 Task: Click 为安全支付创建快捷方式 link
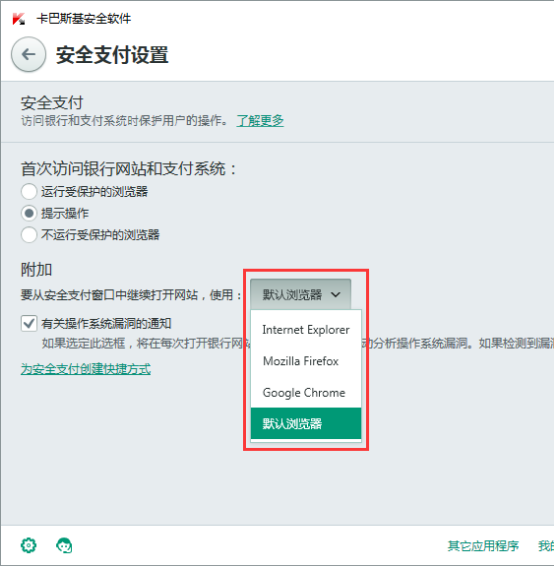86,369
